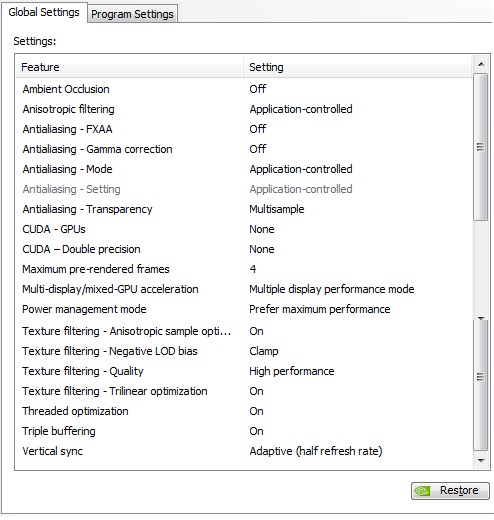
Task: Click the upper scrollbar thumb grip
Action: point(480,147)
